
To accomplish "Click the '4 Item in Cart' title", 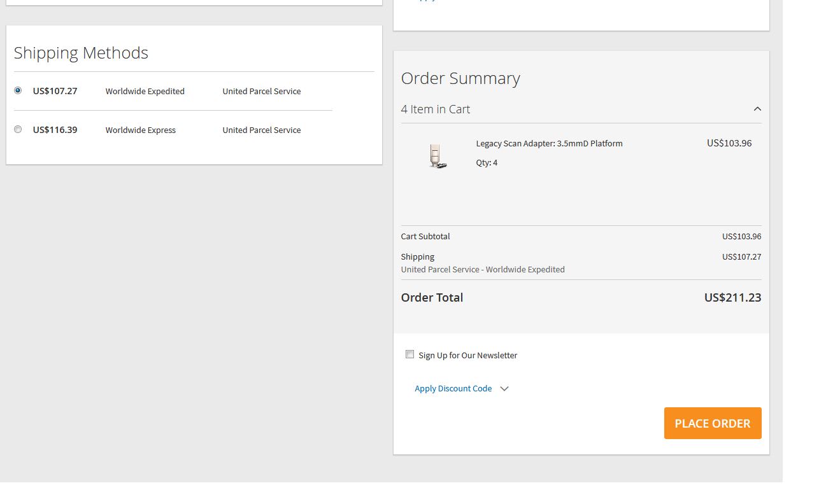I will [436, 109].
